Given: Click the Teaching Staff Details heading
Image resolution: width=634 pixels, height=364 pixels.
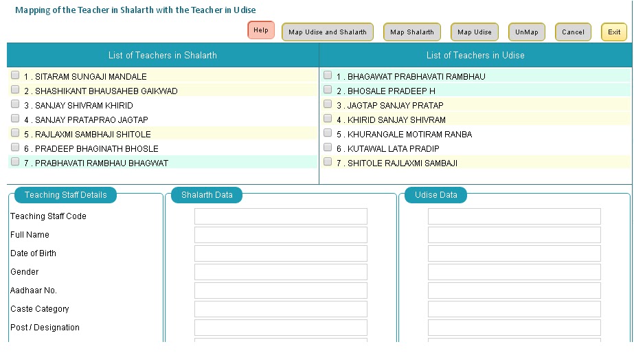Looking at the screenshot, I should point(65,195).
